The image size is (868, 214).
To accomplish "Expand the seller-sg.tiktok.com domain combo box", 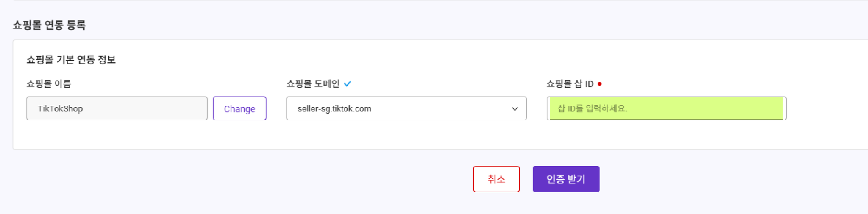I will coord(406,108).
